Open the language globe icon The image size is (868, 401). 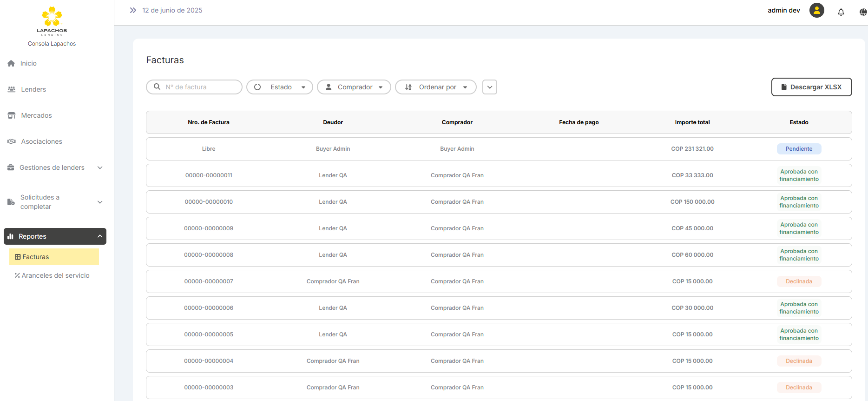point(863,12)
